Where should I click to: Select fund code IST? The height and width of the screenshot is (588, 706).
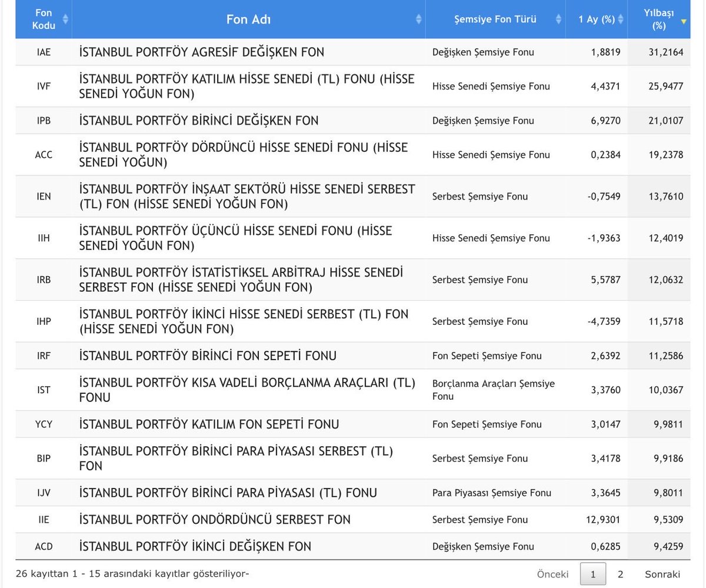click(x=44, y=390)
